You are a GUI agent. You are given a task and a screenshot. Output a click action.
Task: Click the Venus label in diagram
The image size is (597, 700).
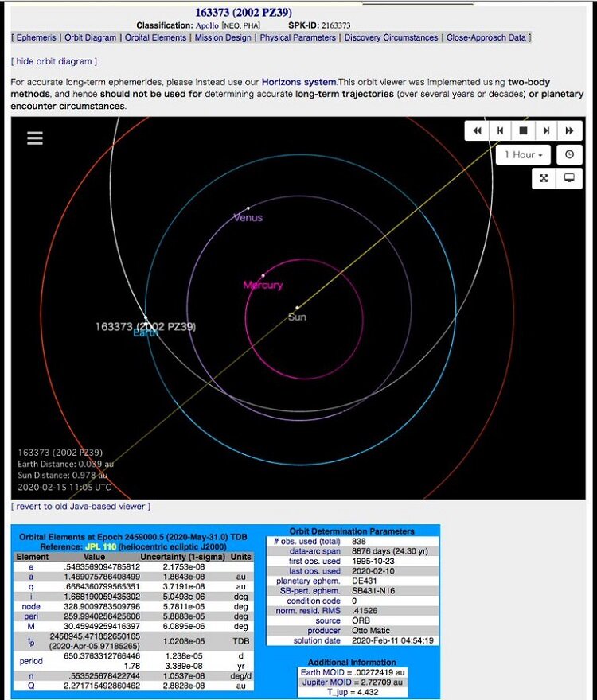(x=248, y=217)
